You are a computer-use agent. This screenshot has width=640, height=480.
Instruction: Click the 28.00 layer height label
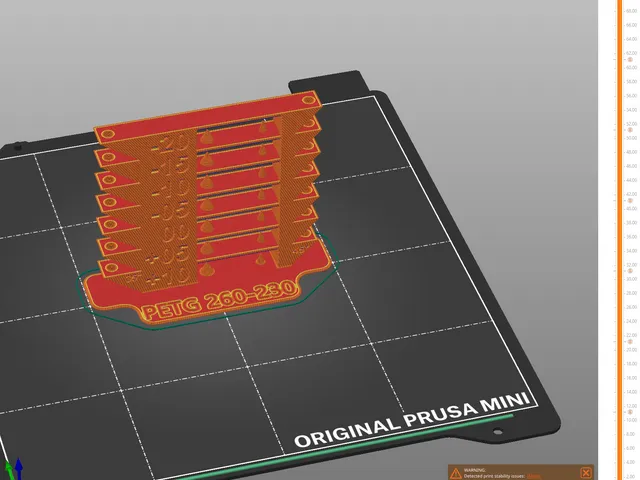click(x=631, y=293)
